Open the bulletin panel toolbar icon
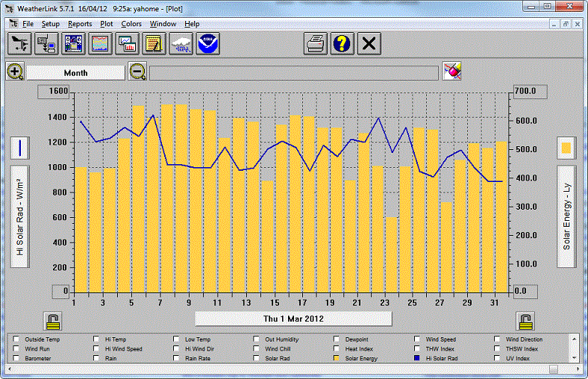 [x=73, y=44]
